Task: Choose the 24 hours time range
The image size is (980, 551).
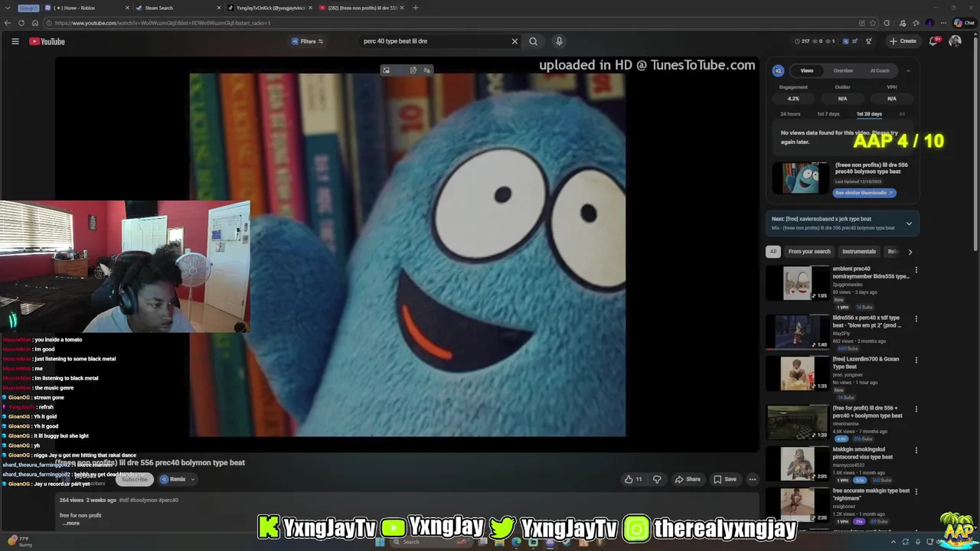Action: click(x=790, y=114)
